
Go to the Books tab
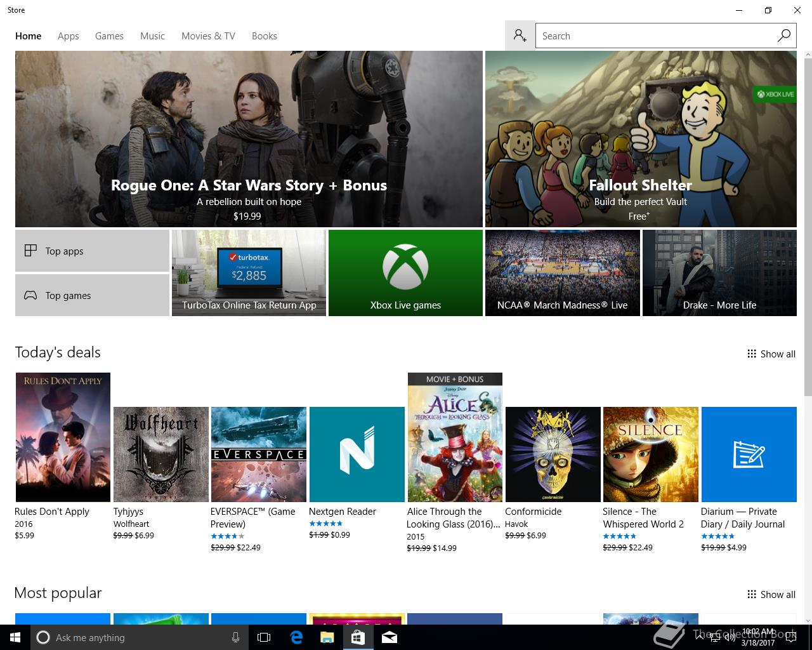click(x=265, y=36)
